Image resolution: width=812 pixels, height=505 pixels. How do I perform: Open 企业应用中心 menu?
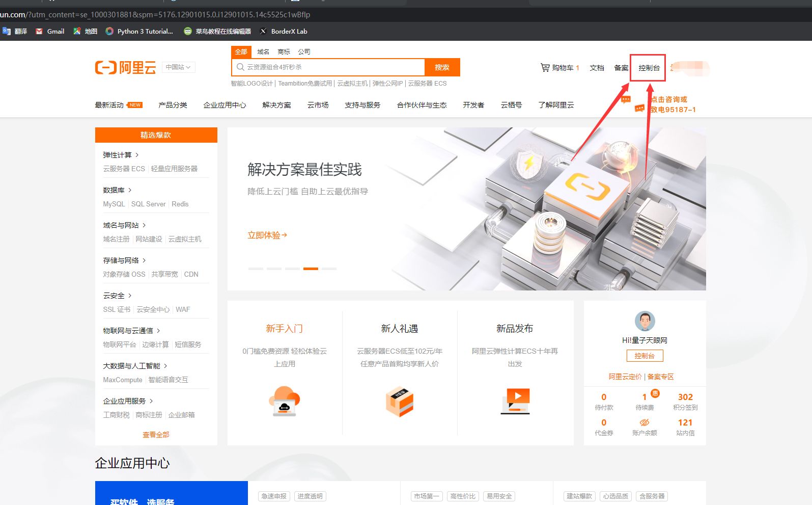pyautogui.click(x=225, y=105)
